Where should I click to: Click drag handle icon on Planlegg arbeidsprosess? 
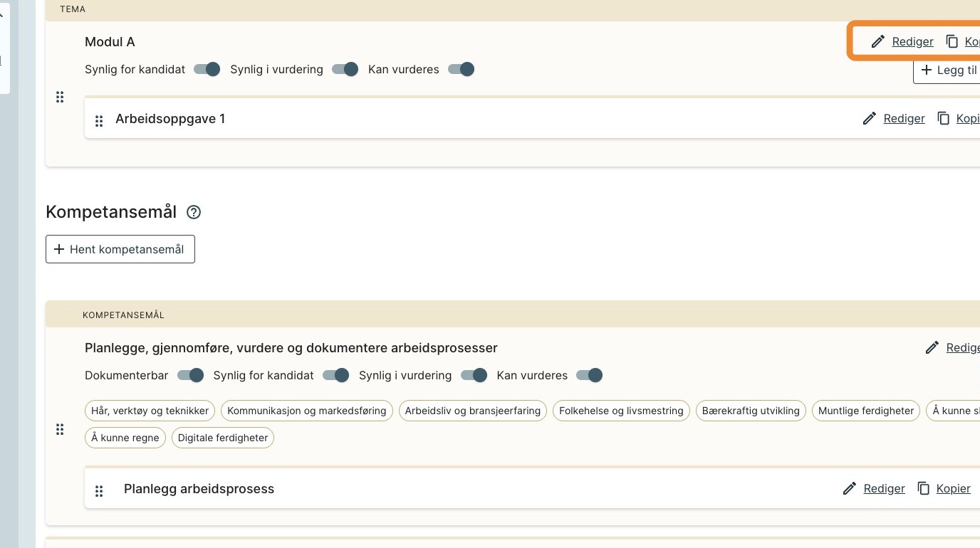coord(100,490)
